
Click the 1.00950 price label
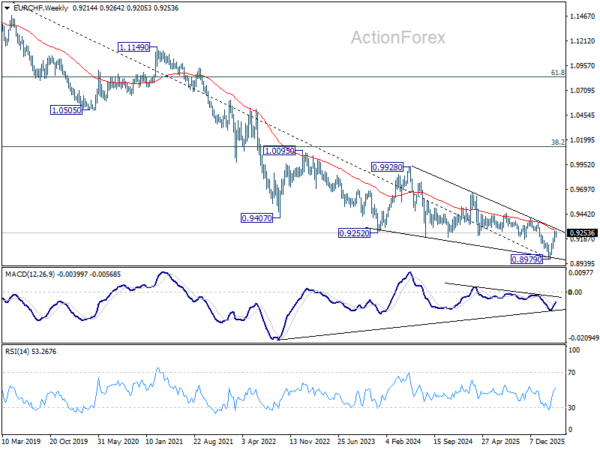(280, 151)
